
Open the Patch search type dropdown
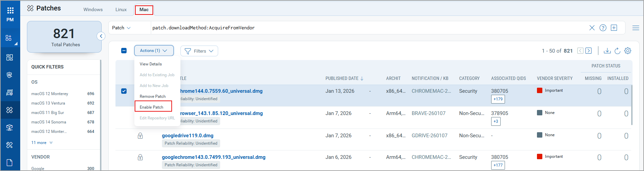121,28
